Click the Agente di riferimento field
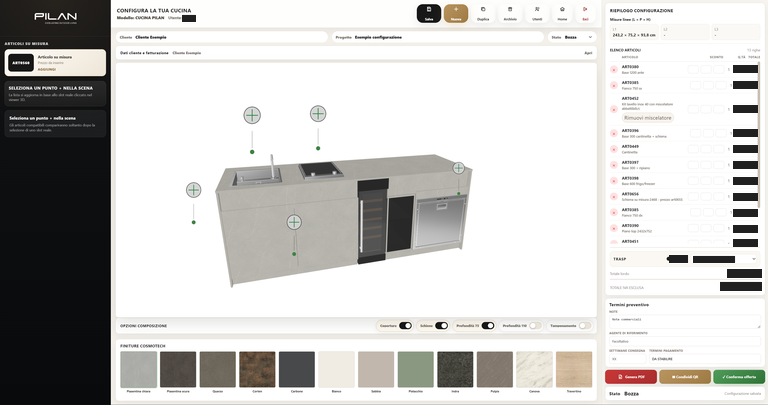This screenshot has width=768, height=405. (685, 341)
